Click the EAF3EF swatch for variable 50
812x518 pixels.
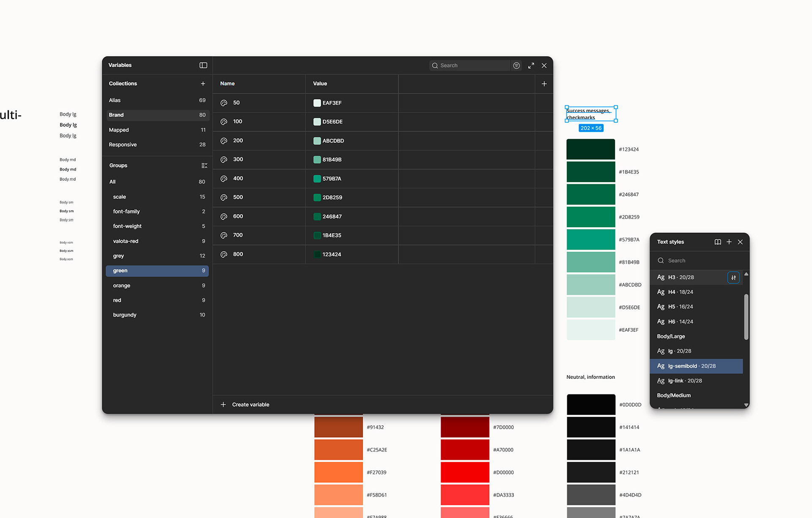317,103
